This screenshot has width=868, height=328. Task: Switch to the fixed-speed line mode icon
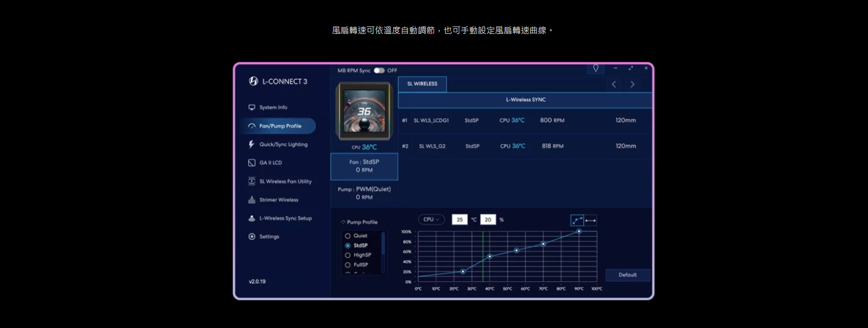pyautogui.click(x=590, y=220)
